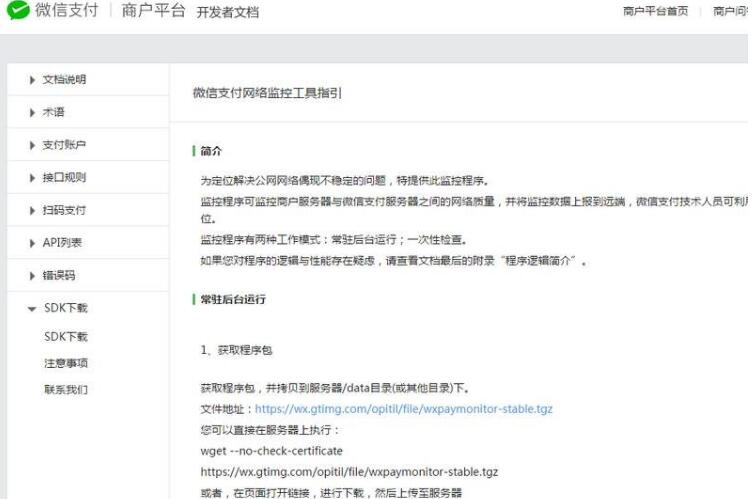The height and width of the screenshot is (499, 752).
Task: Click the sentence about 两种工作模式
Action: coord(333,239)
